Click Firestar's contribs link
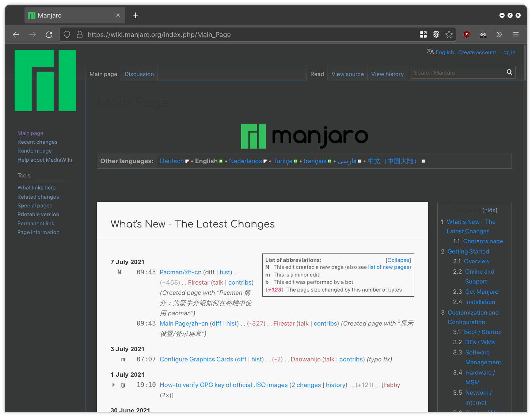Image resolution: width=532 pixels, height=417 pixels. pos(240,282)
